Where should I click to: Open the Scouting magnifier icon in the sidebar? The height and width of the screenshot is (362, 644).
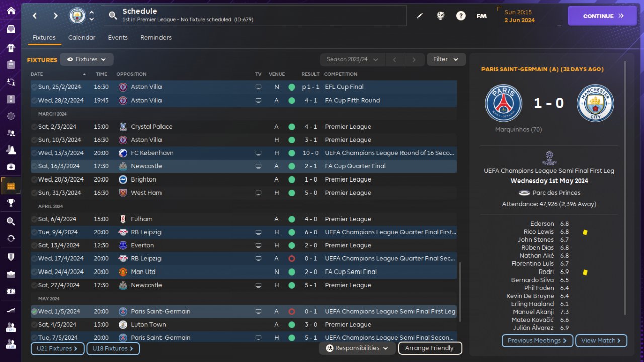click(x=11, y=221)
